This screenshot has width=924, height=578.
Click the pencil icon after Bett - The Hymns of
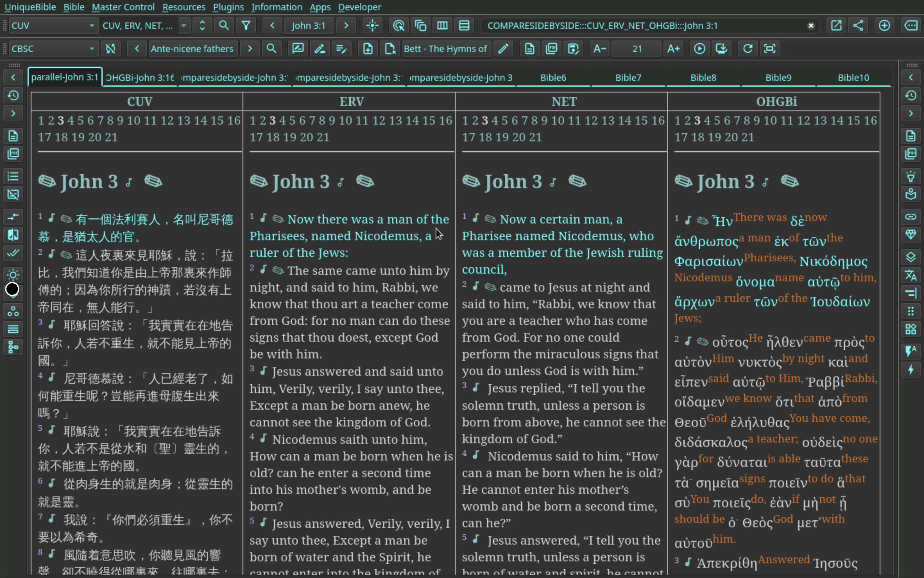click(x=503, y=48)
